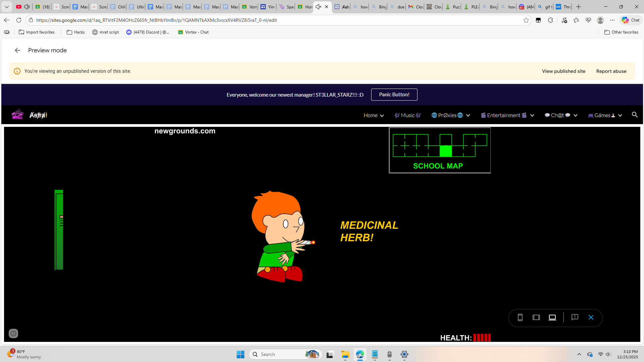Open the Entertainment page

[504, 115]
